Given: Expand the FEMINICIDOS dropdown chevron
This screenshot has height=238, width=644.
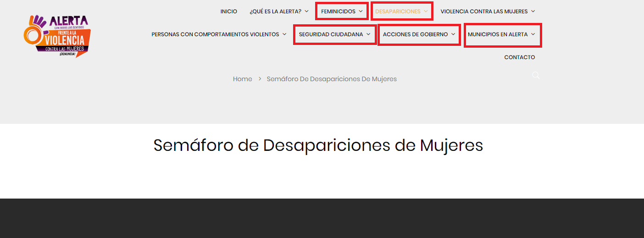Looking at the screenshot, I should click(x=361, y=11).
